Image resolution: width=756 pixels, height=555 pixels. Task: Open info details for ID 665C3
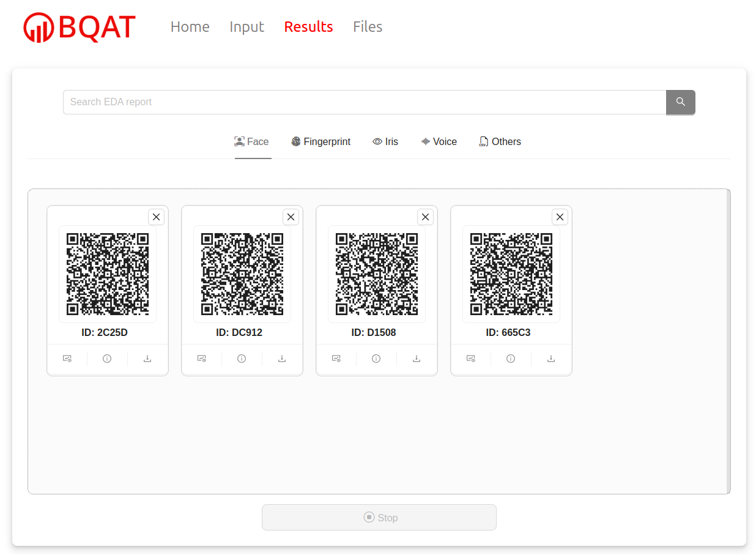click(511, 359)
